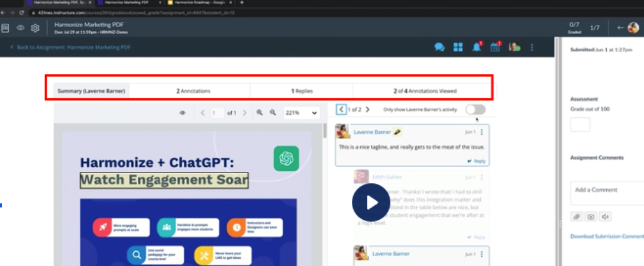This screenshot has height=266, width=644.
Task: Open kebab menu on Edith Galvez's reply
Action: point(482,177)
